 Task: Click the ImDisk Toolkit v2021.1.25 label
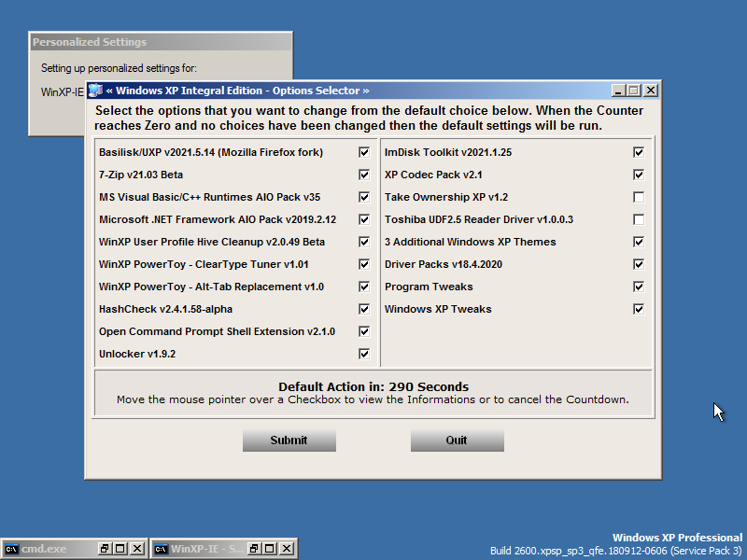(x=448, y=152)
